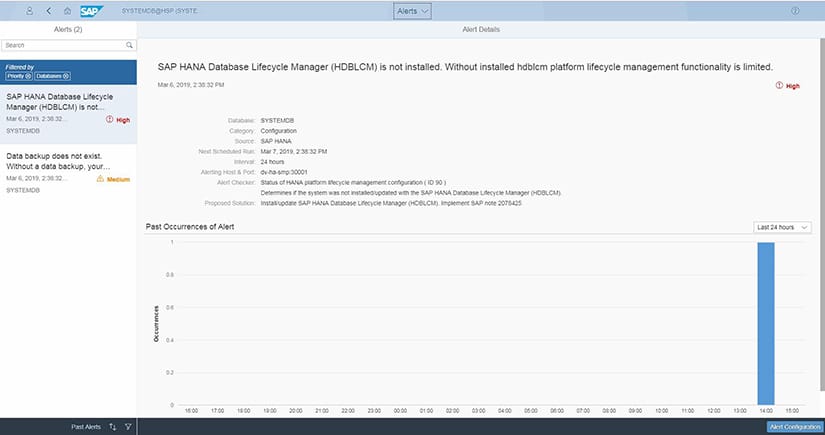Screen dimensions: 825x435
Task: Go back using the back arrow
Action: coord(48,11)
